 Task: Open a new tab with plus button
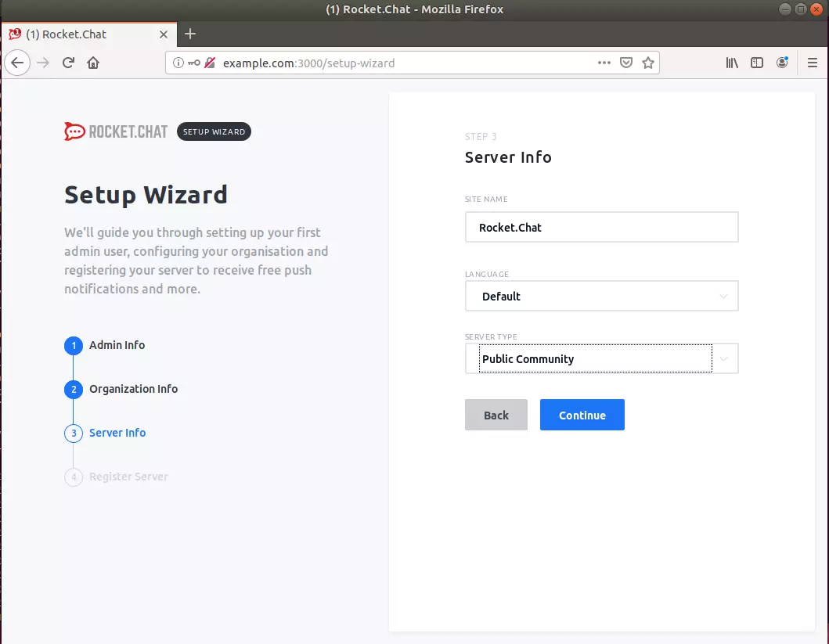(x=190, y=34)
